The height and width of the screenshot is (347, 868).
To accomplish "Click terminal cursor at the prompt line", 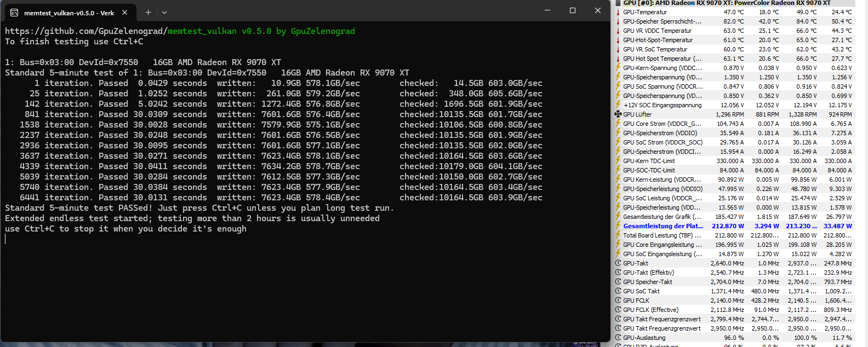I will pyautogui.click(x=5, y=239).
